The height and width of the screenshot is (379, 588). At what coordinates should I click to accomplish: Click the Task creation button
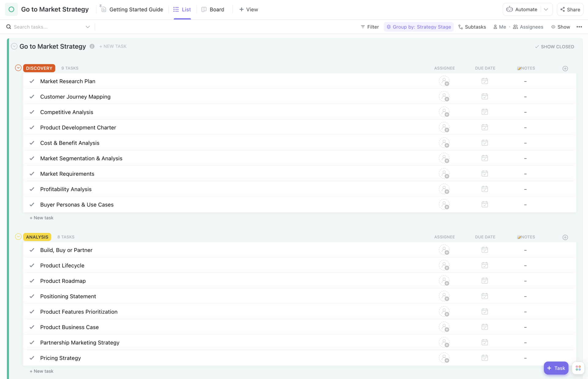[x=556, y=368]
